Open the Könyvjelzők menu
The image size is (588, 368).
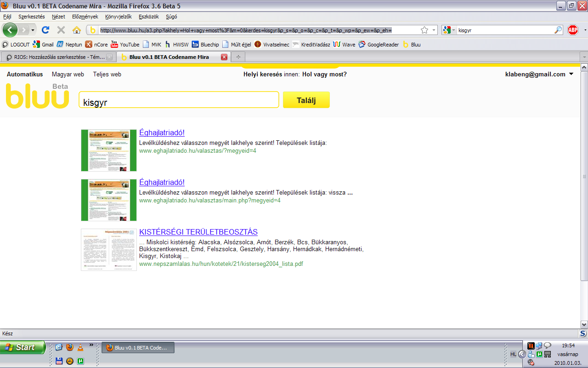pyautogui.click(x=119, y=17)
